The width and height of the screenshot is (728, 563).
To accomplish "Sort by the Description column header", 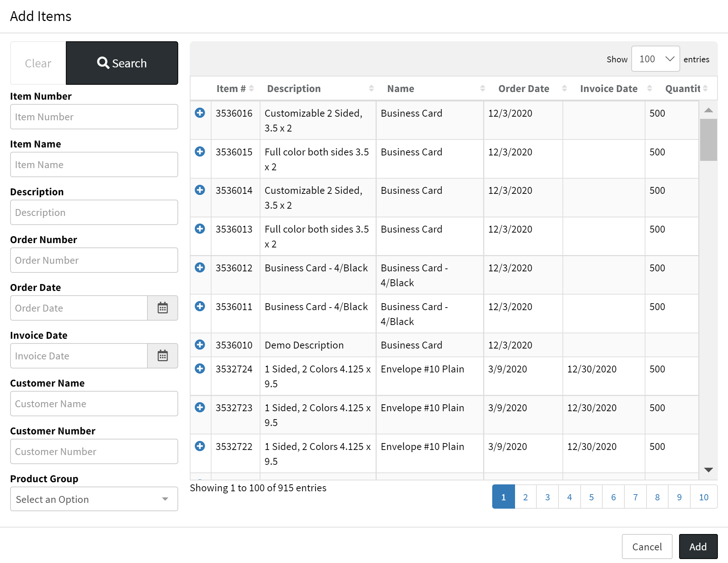I will pos(294,89).
